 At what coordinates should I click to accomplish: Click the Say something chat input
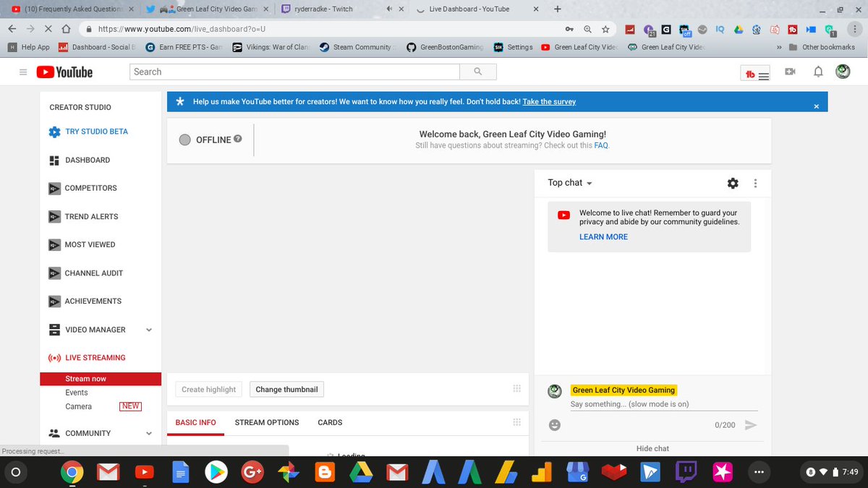664,404
